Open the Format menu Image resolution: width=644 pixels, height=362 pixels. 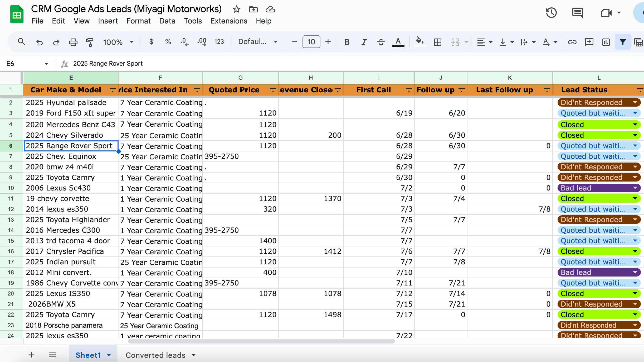tap(139, 21)
